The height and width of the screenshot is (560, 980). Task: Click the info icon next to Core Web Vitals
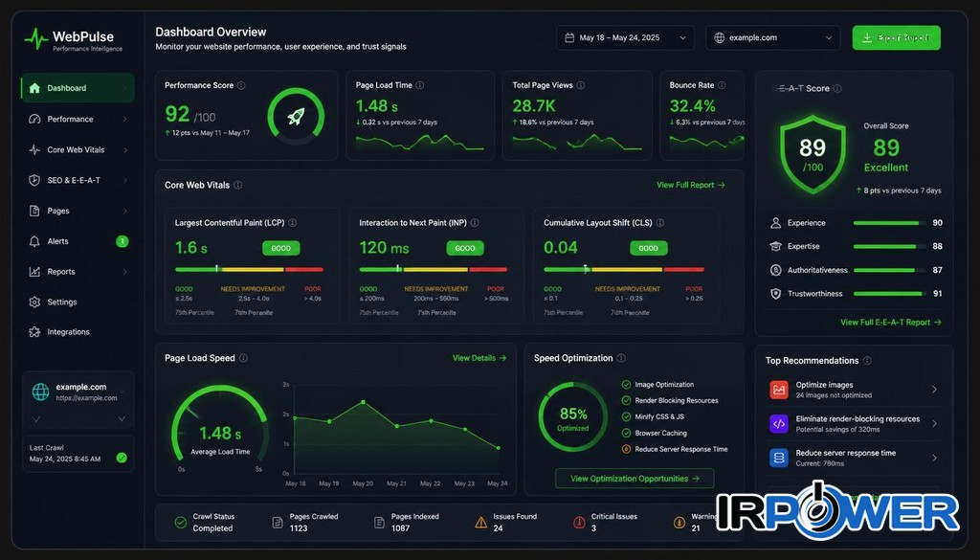click(238, 185)
